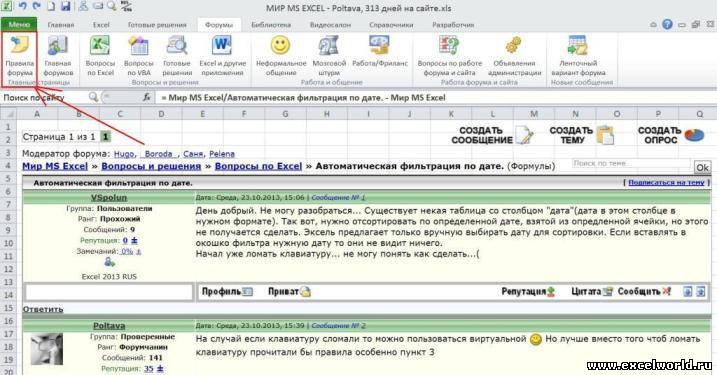Click СОЗДАТЬ ТЕМУ button
The image size is (717, 375).
[x=582, y=136]
